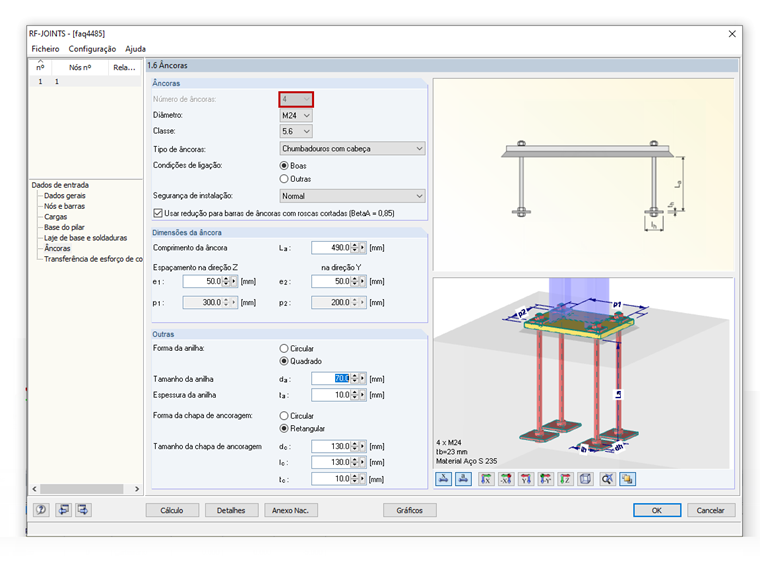Screen dimensions: 760x570
Task: Click the spinner of e1 spacing field
Action: (226, 281)
